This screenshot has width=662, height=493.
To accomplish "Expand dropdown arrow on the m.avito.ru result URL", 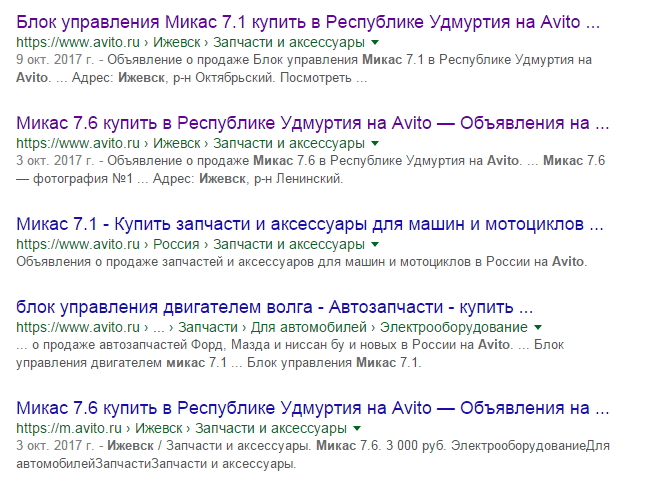I will 357,428.
